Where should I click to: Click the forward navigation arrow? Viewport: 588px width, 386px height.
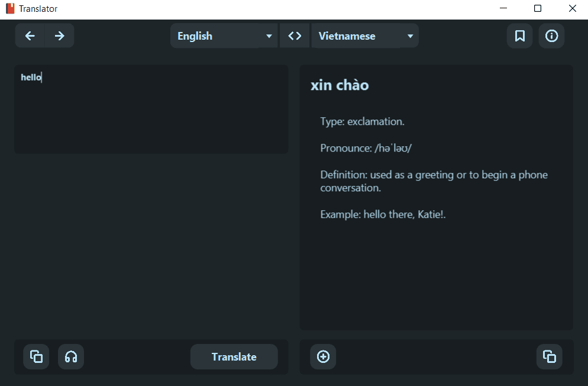tap(59, 36)
